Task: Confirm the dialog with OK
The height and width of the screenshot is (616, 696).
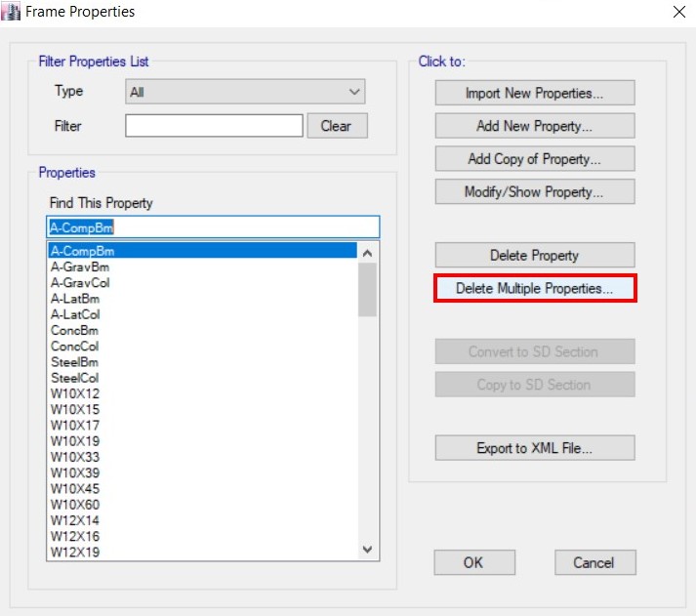Action: pyautogui.click(x=474, y=562)
